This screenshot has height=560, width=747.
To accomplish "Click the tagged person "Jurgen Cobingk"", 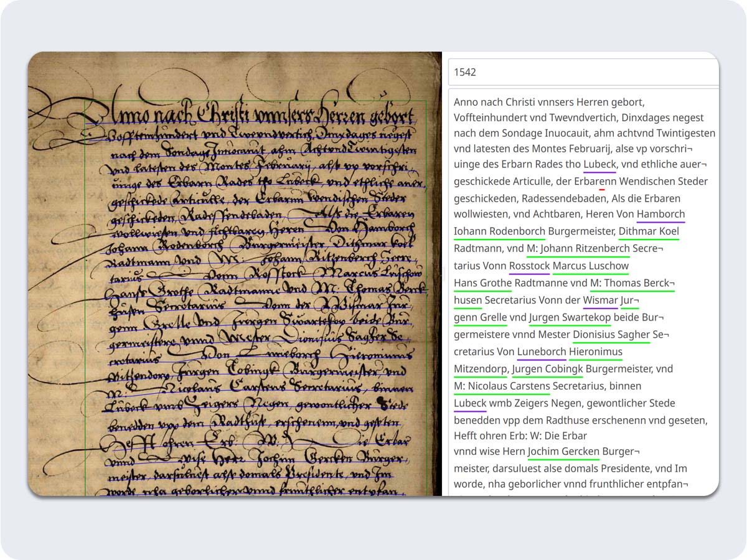I will pos(547,369).
